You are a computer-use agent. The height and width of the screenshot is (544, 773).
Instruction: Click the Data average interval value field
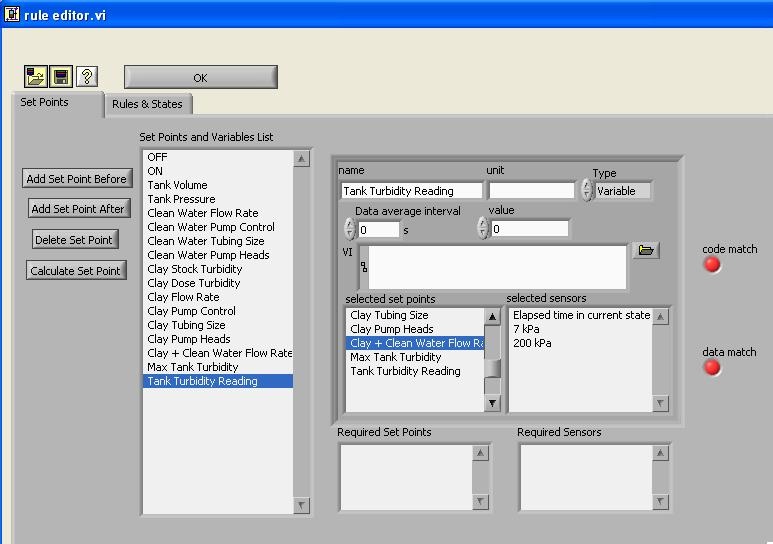pyautogui.click(x=379, y=229)
